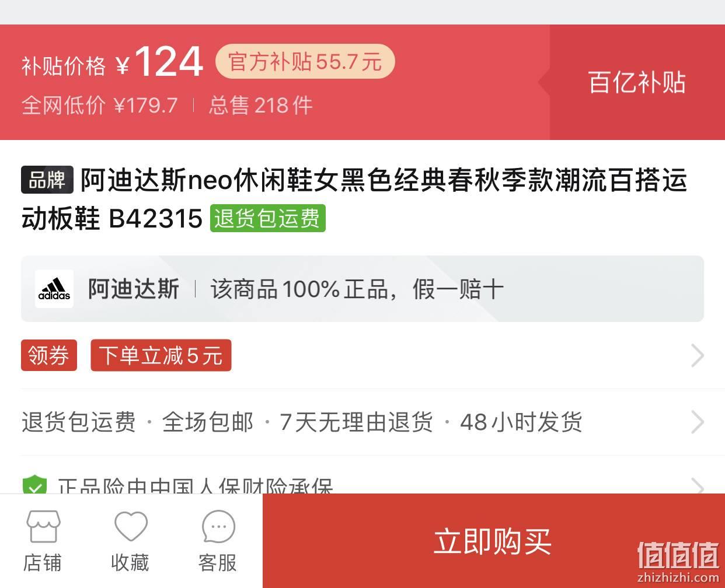This screenshot has height=588, width=725.
Task: Expand the 退货包运费 services row chevron
Action: click(x=697, y=422)
